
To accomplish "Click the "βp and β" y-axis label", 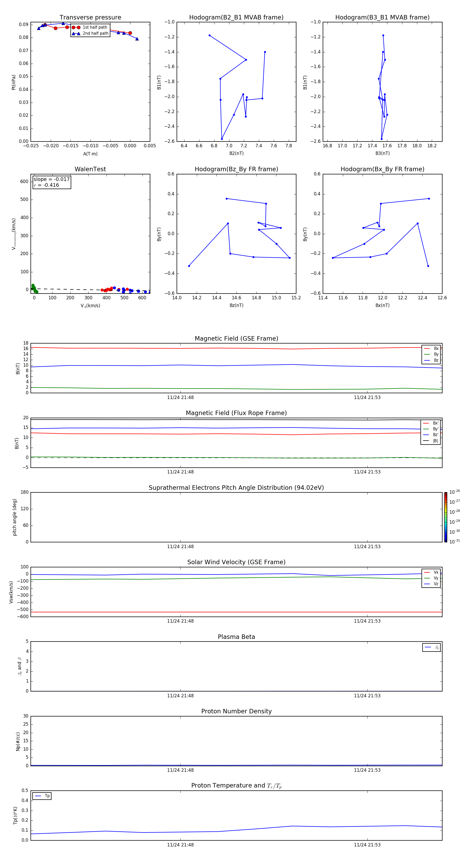I will coord(20,666).
